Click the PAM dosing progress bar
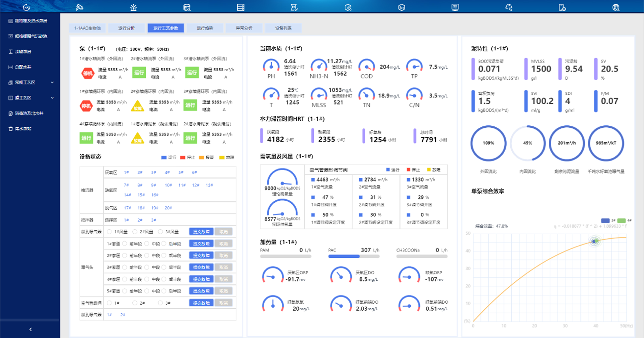This screenshot has width=644, height=338. tap(286, 256)
